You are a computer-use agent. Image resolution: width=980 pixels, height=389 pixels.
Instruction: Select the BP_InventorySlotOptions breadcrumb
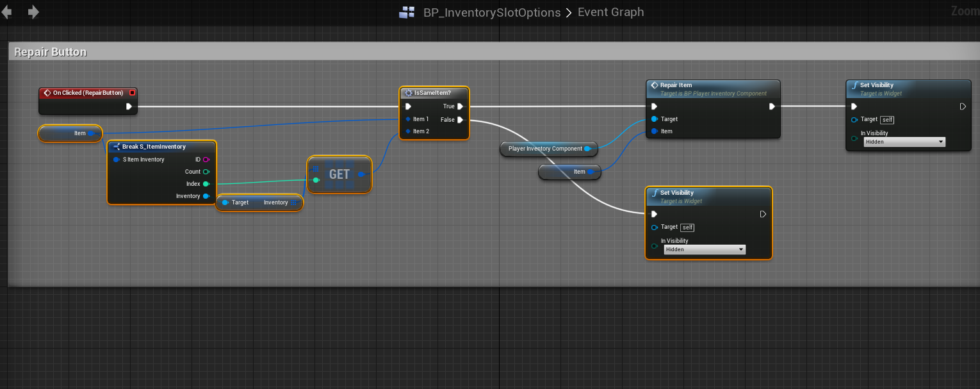pyautogui.click(x=492, y=13)
